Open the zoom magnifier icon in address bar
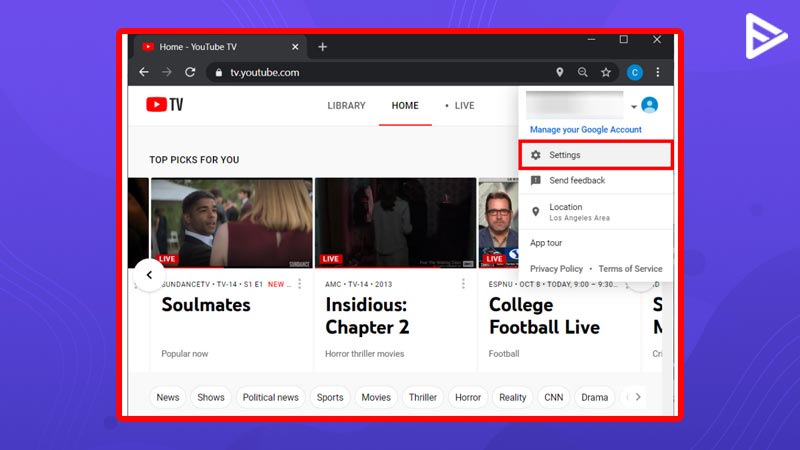 (583, 72)
